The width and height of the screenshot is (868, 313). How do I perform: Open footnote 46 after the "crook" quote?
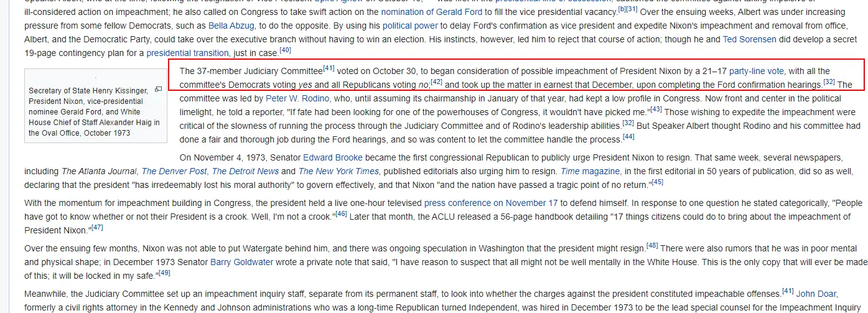coord(340,213)
